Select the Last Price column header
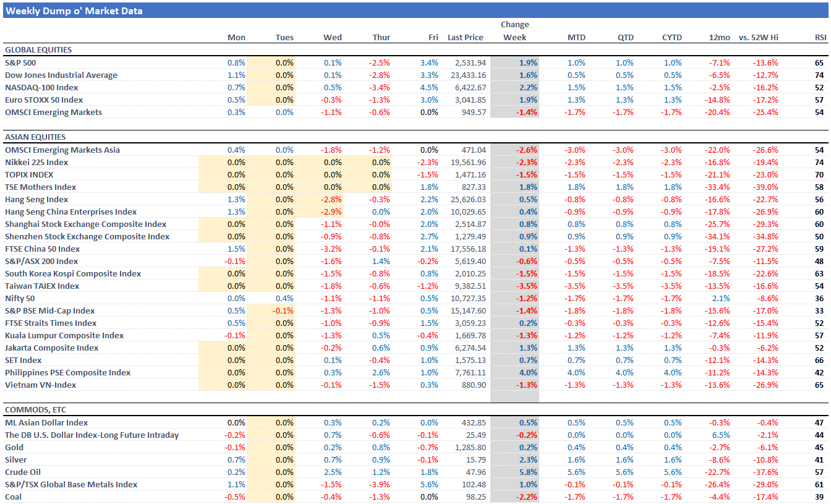The width and height of the screenshot is (831, 504). [x=465, y=37]
